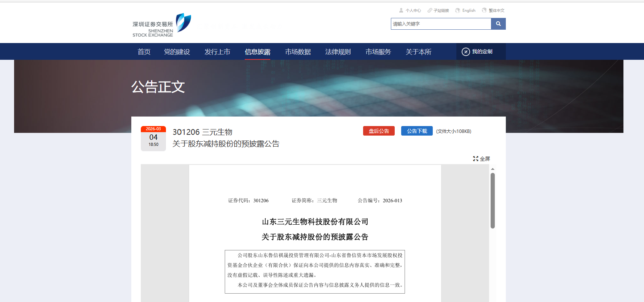Select 信息披露 navigation item
Viewport: 644px width, 302px height.
(258, 52)
